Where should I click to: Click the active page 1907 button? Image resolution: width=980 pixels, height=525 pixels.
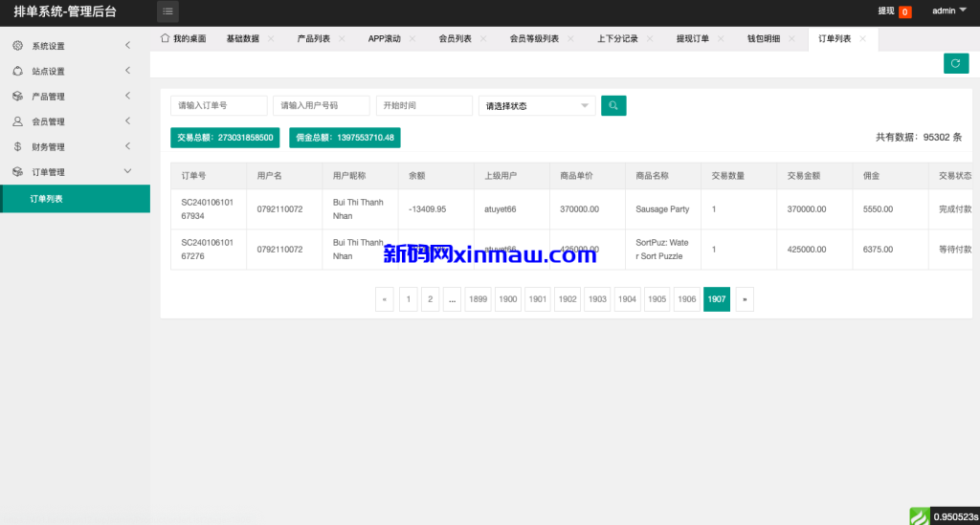pos(716,299)
